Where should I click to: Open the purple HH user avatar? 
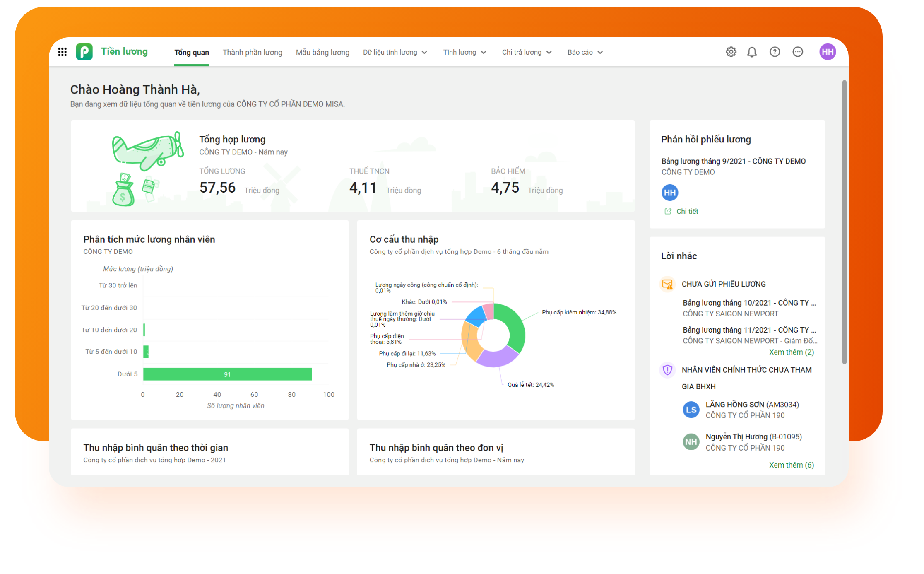pos(828,52)
